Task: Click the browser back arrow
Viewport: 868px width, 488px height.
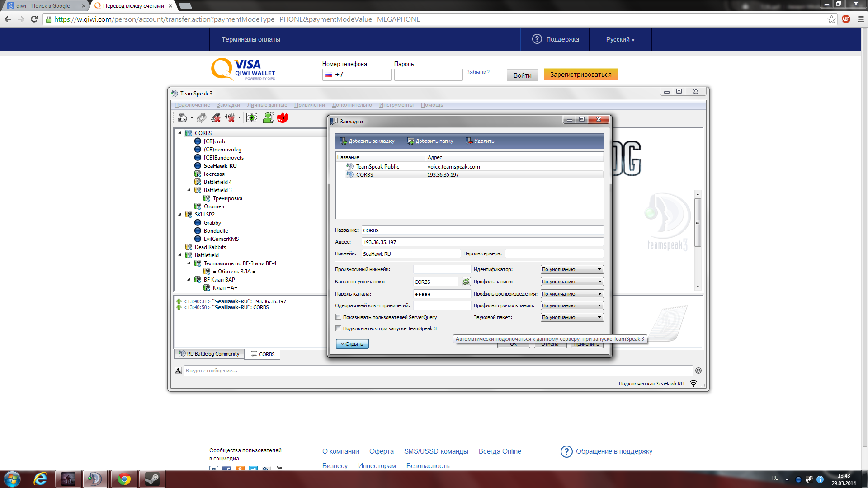Action: [8, 19]
